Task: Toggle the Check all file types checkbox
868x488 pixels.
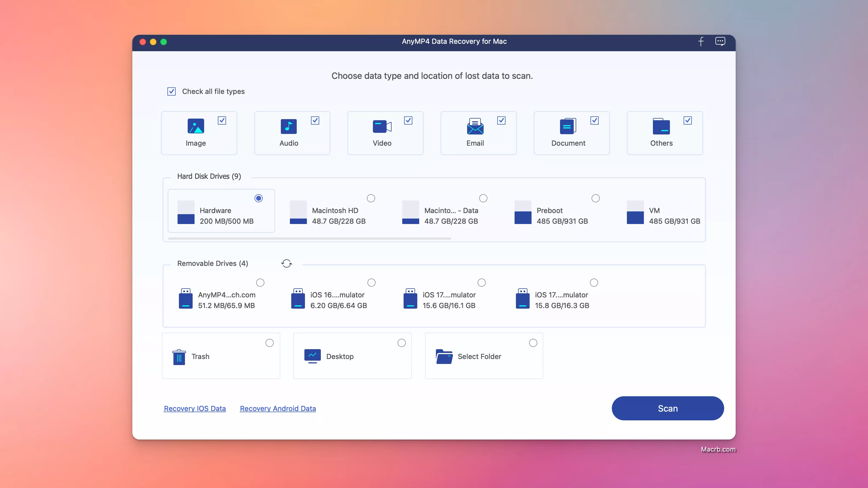Action: tap(172, 91)
